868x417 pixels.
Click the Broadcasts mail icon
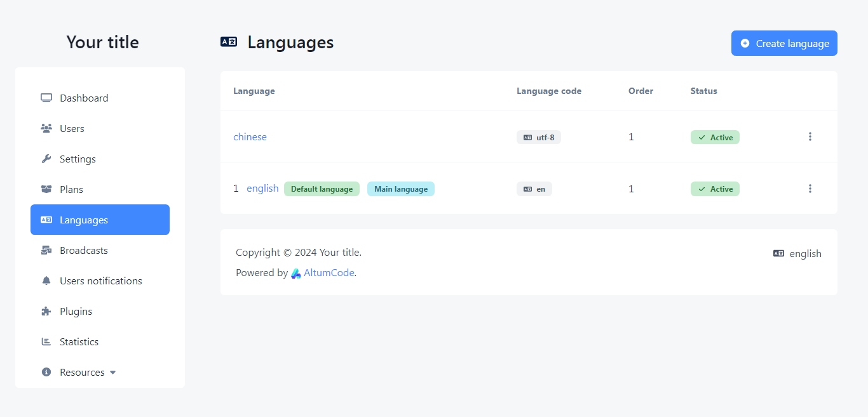[46, 250]
